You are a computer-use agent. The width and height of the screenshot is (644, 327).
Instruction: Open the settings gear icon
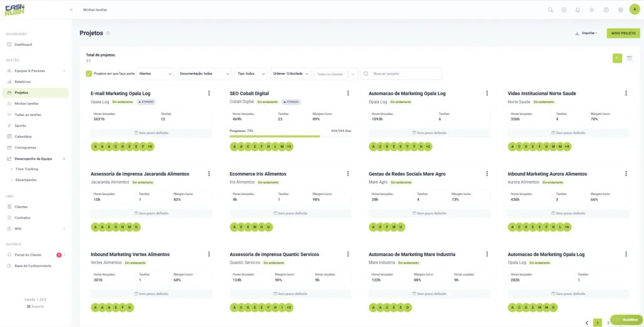pyautogui.click(x=620, y=10)
